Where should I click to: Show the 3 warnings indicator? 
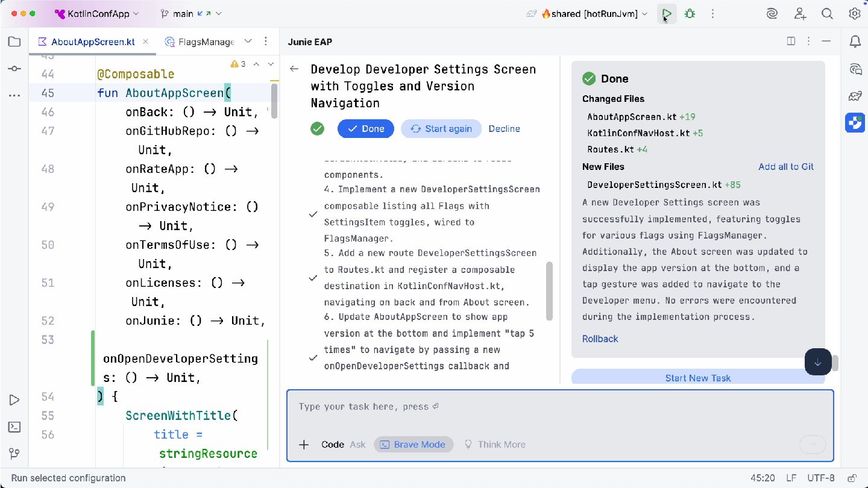pos(238,64)
